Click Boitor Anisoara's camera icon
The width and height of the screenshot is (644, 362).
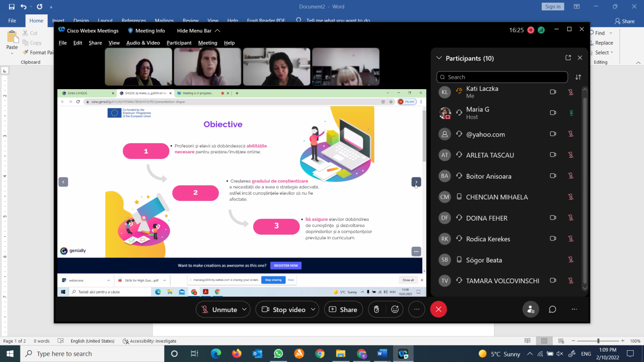[x=553, y=176]
